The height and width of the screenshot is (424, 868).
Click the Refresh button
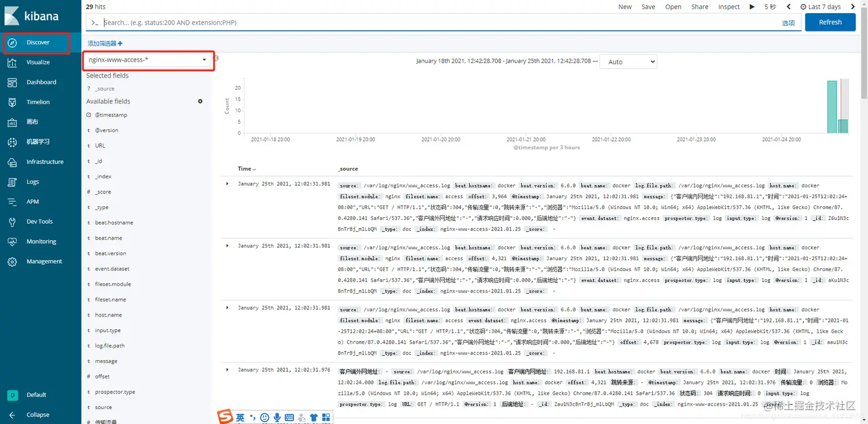[830, 22]
